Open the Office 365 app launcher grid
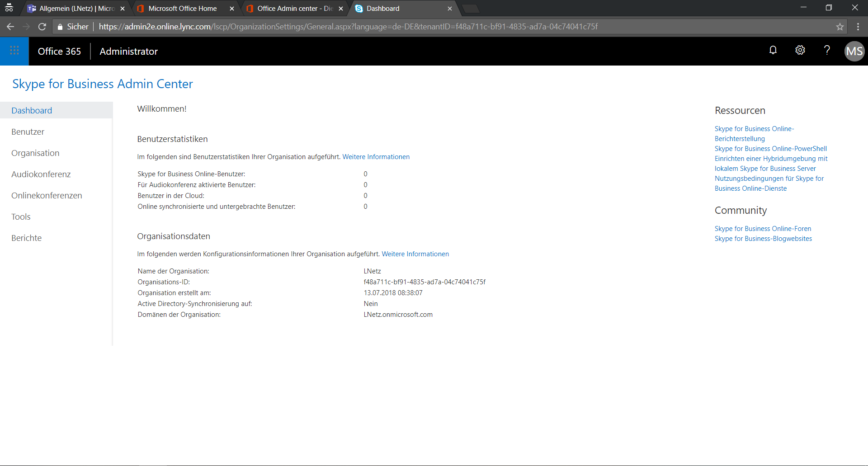Viewport: 868px width, 466px height. (x=14, y=51)
